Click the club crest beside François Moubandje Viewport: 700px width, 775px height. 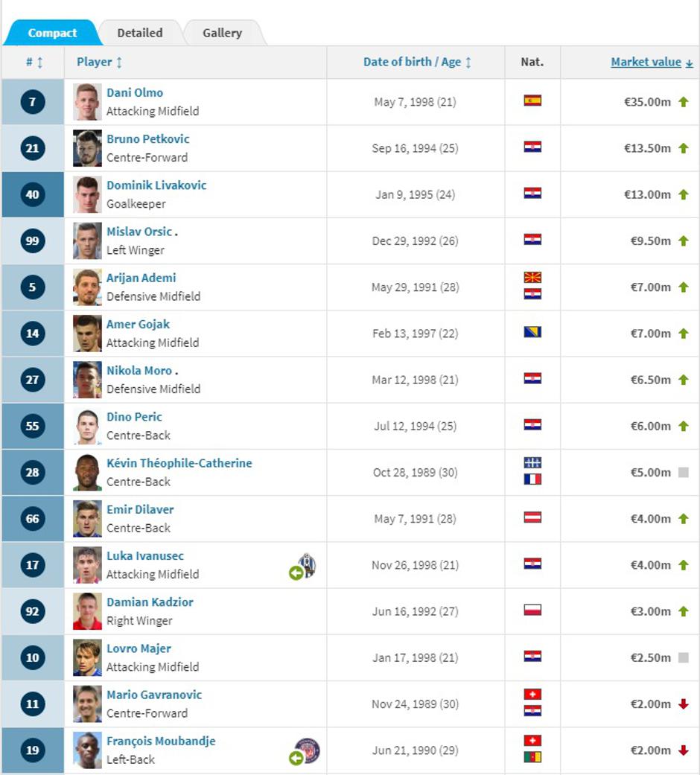pyautogui.click(x=307, y=750)
